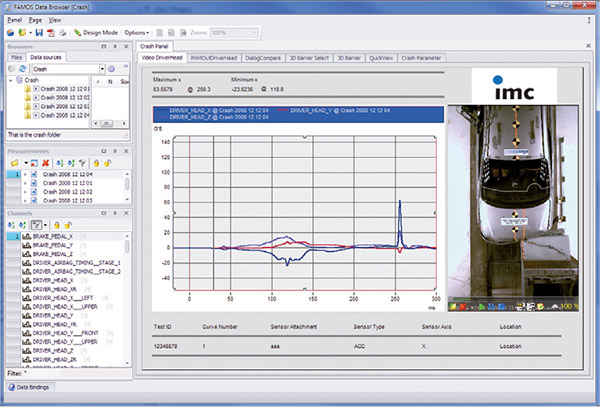Collapse the Crash folder tree node
The height and width of the screenshot is (407, 600).
pos(9,80)
